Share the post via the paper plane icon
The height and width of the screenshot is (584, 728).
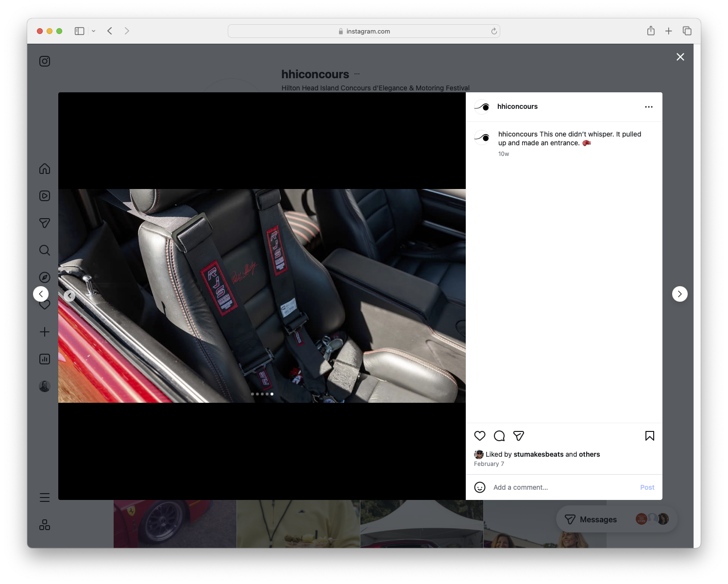pos(519,436)
